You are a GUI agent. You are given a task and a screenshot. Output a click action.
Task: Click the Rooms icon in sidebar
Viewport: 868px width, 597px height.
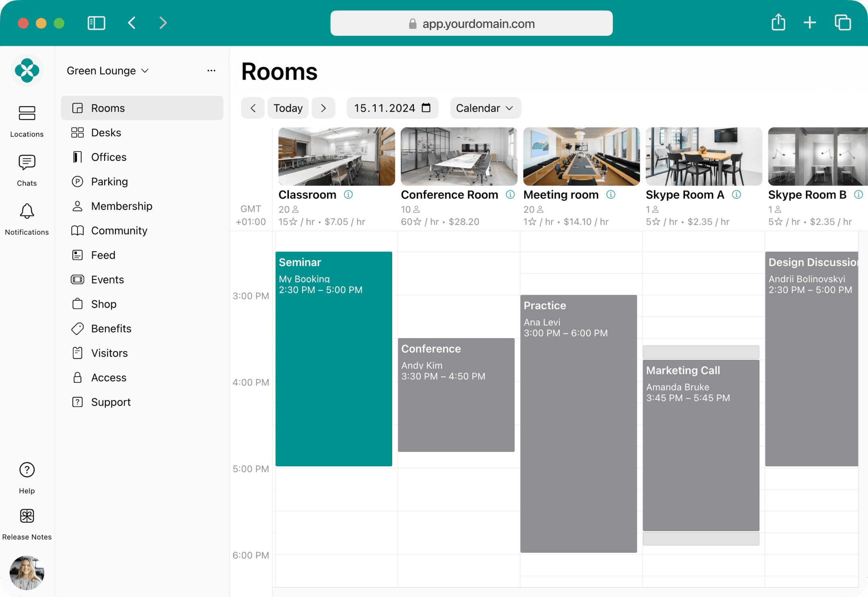click(77, 108)
